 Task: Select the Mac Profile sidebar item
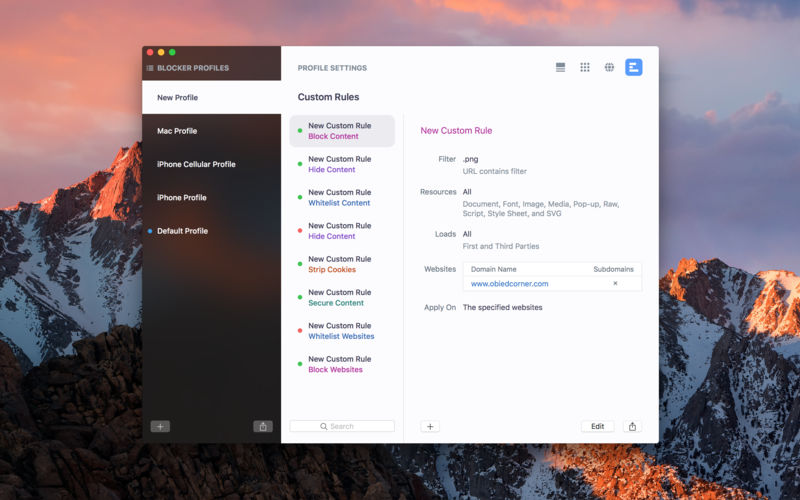click(211, 131)
